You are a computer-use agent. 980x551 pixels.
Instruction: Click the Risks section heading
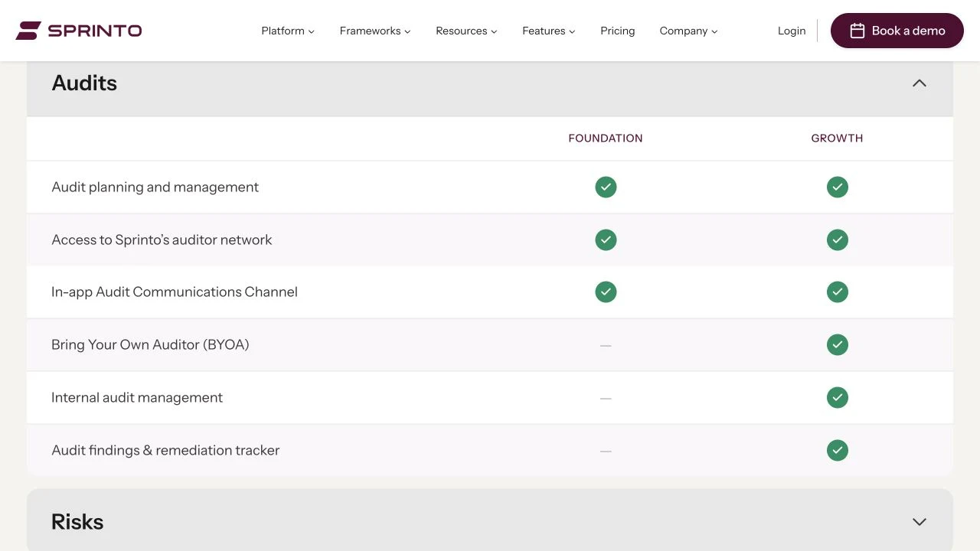77,522
